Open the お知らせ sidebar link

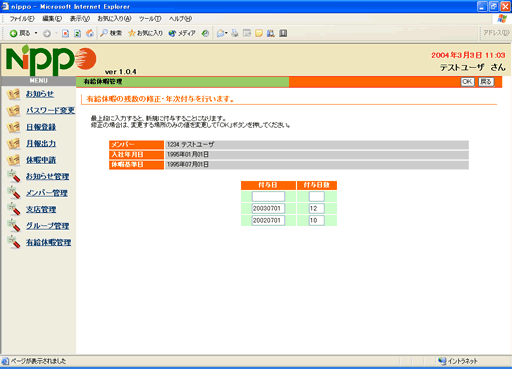click(x=40, y=94)
